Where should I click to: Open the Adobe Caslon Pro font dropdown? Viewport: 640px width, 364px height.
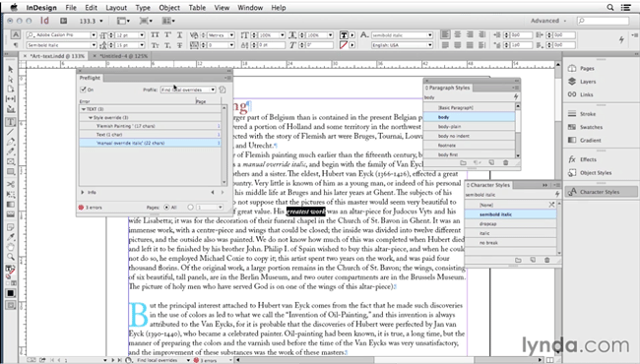coord(94,35)
